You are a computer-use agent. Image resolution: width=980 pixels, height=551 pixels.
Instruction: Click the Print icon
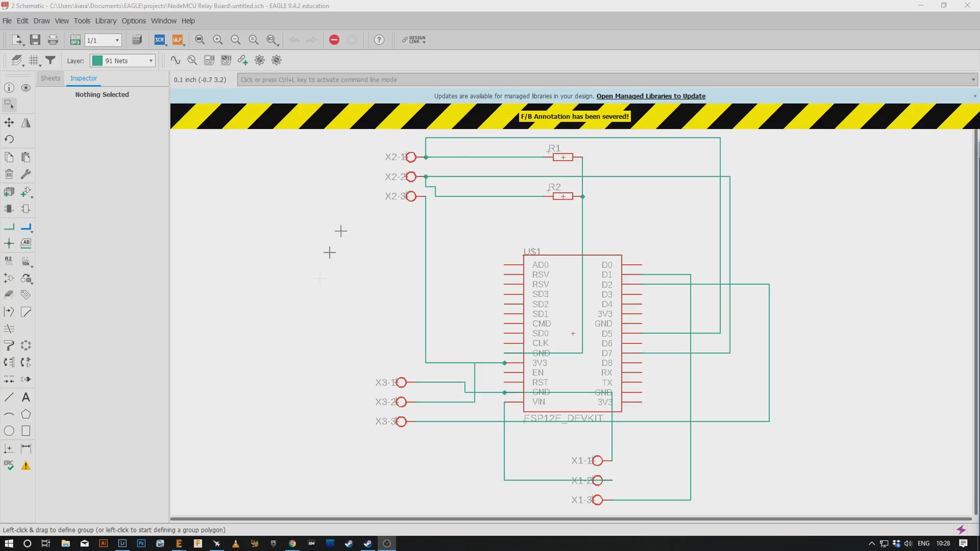(53, 40)
